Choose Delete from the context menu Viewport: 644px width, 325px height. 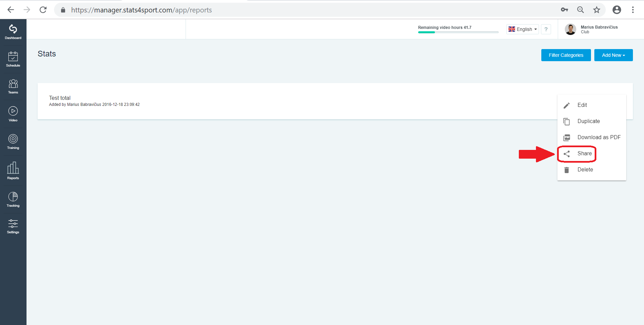[592, 170]
